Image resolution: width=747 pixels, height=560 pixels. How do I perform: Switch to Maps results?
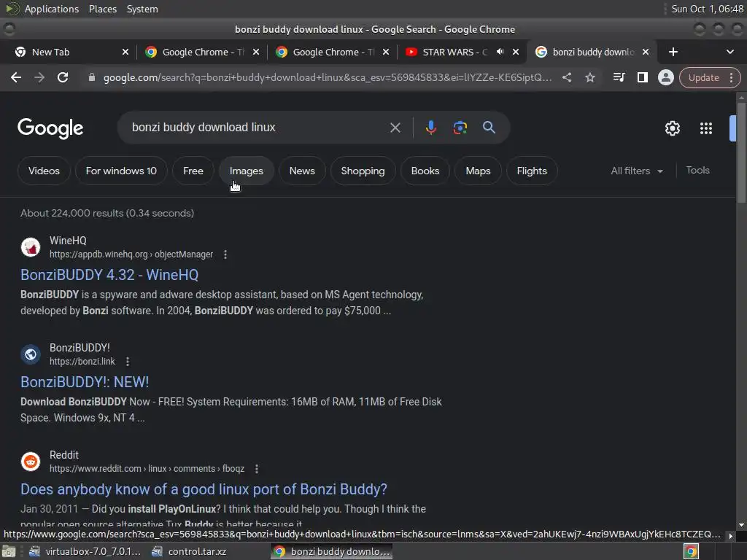(478, 171)
